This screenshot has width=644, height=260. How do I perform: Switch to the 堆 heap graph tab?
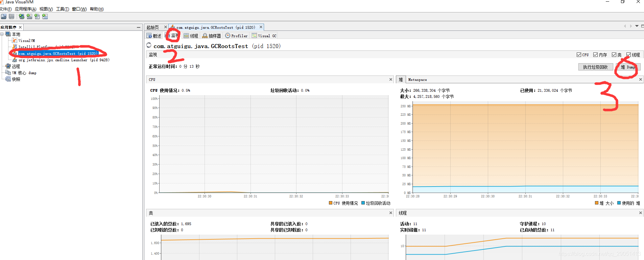[401, 80]
